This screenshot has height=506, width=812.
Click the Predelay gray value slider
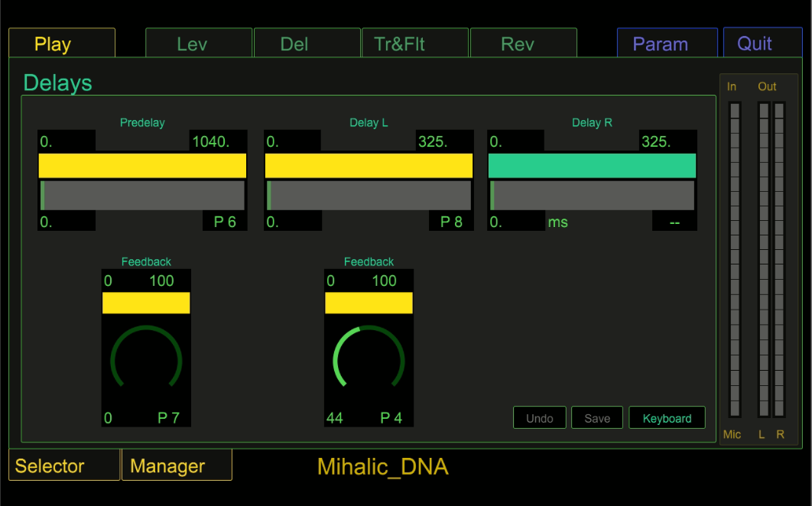142,195
